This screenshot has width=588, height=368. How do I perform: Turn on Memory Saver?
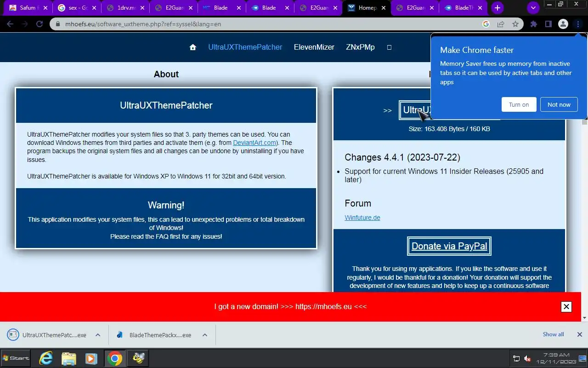519,104
